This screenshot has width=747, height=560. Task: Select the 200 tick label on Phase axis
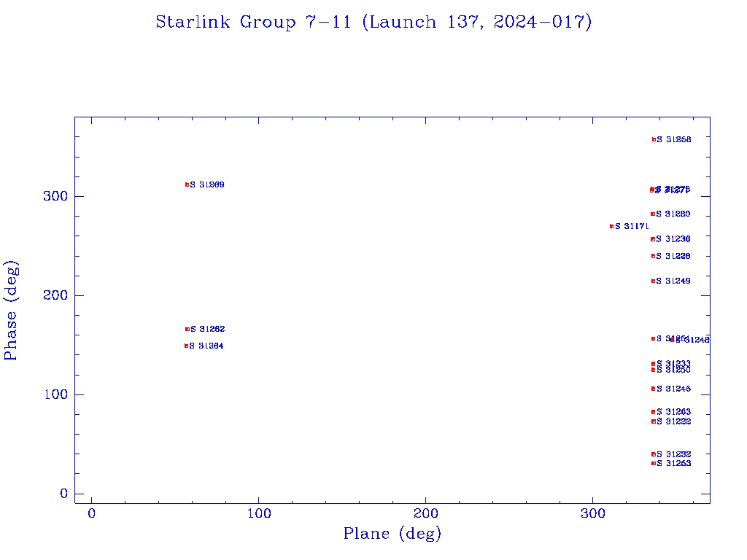pyautogui.click(x=55, y=295)
